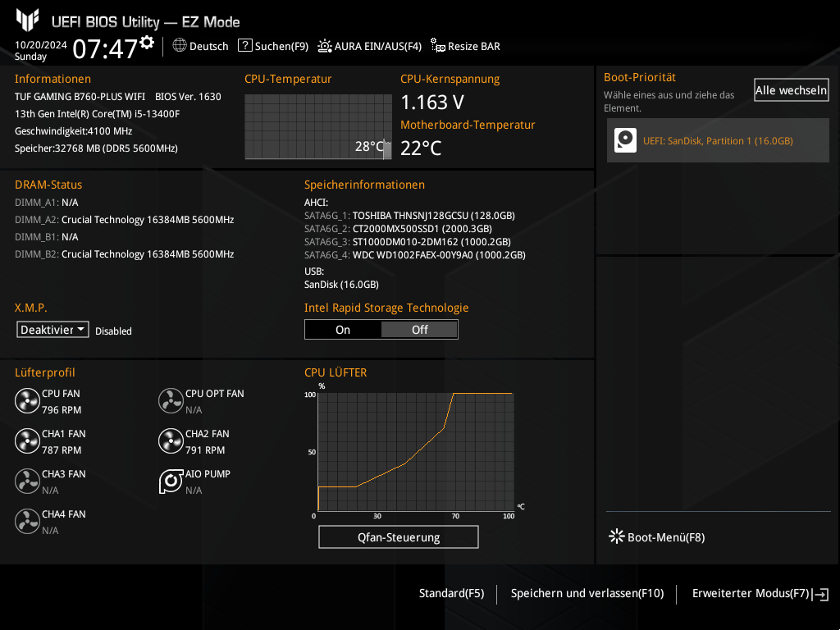Click the Resize BAR icon

(x=438, y=46)
